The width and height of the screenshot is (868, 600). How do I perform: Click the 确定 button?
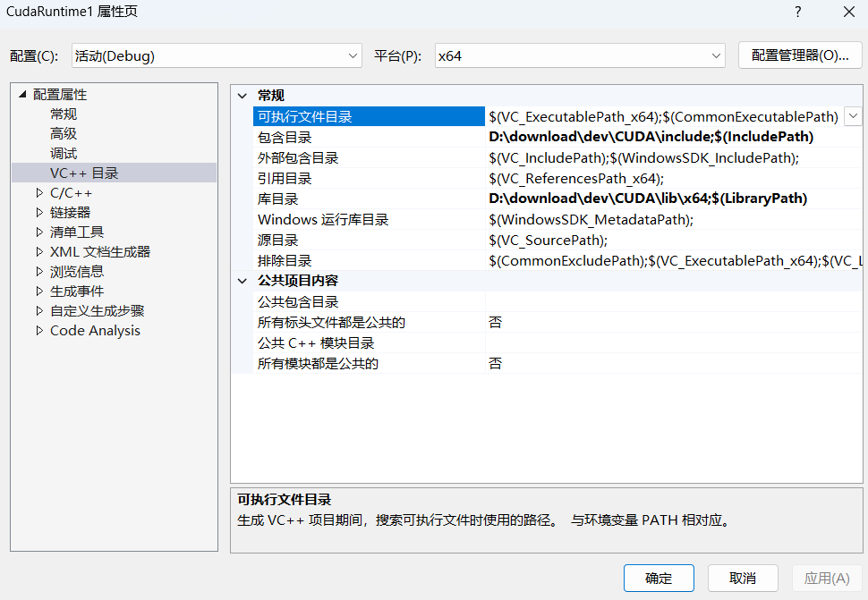(x=659, y=579)
